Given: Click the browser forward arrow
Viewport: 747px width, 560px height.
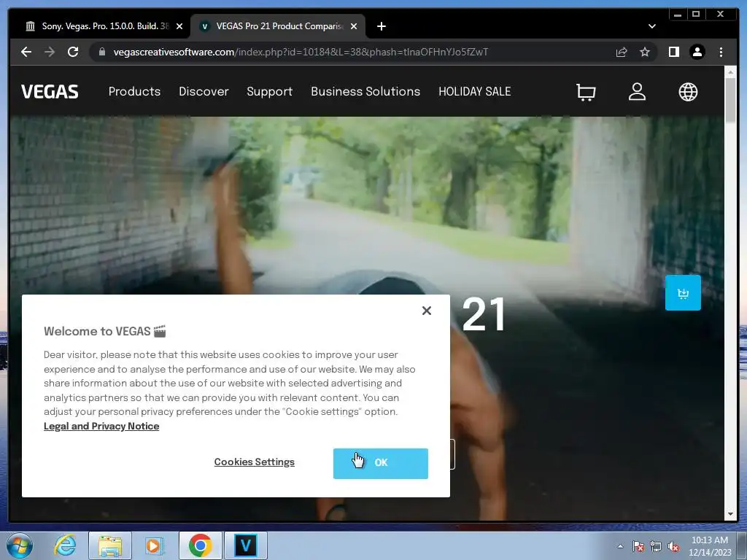Looking at the screenshot, I should [50, 52].
